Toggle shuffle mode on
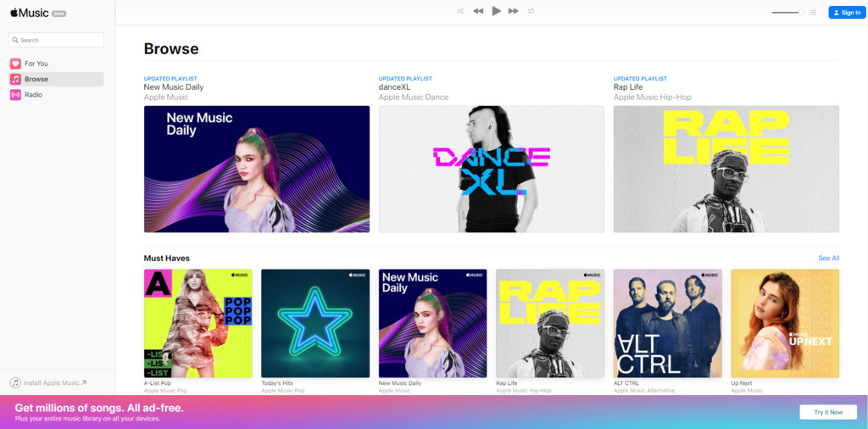Viewport: 868px width, 429px height. [x=460, y=11]
